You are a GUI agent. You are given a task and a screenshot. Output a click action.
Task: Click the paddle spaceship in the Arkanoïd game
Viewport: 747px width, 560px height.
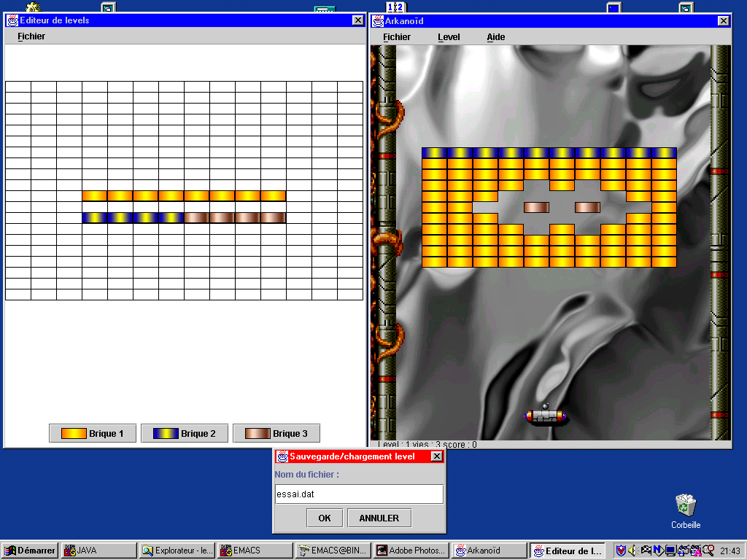(x=545, y=416)
